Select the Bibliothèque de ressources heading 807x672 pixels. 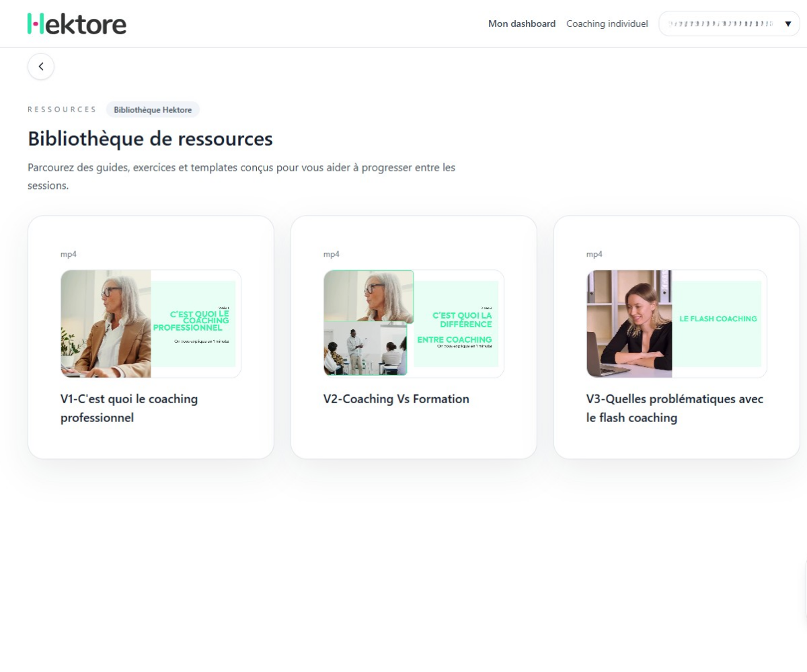click(150, 139)
